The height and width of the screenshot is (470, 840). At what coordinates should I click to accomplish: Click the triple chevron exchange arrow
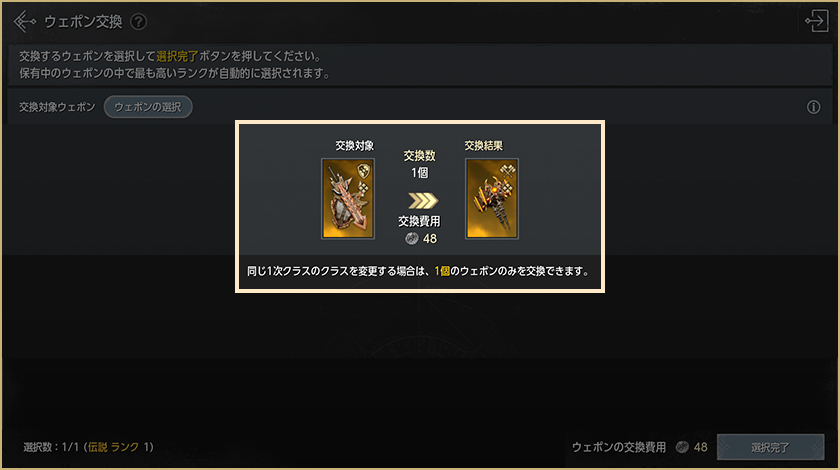click(423, 200)
